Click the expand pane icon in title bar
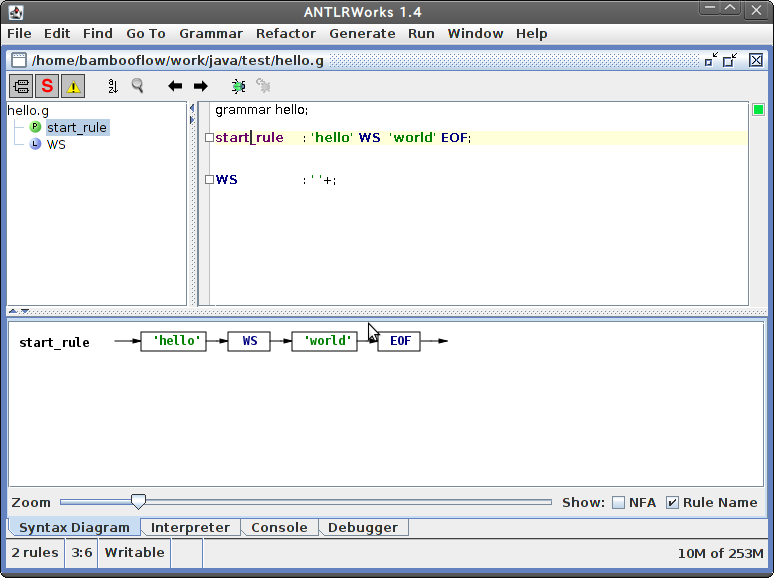774x578 pixels. 730,60
